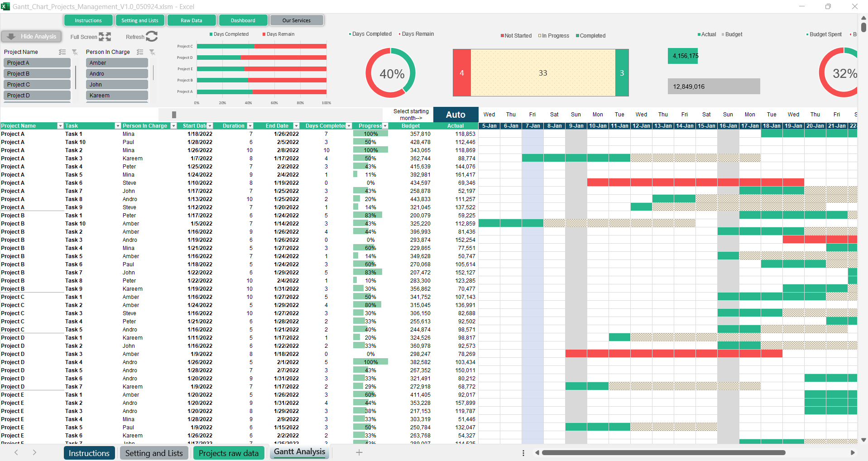Clear filter on Project Name slicer
The height and width of the screenshot is (461, 868).
(75, 52)
